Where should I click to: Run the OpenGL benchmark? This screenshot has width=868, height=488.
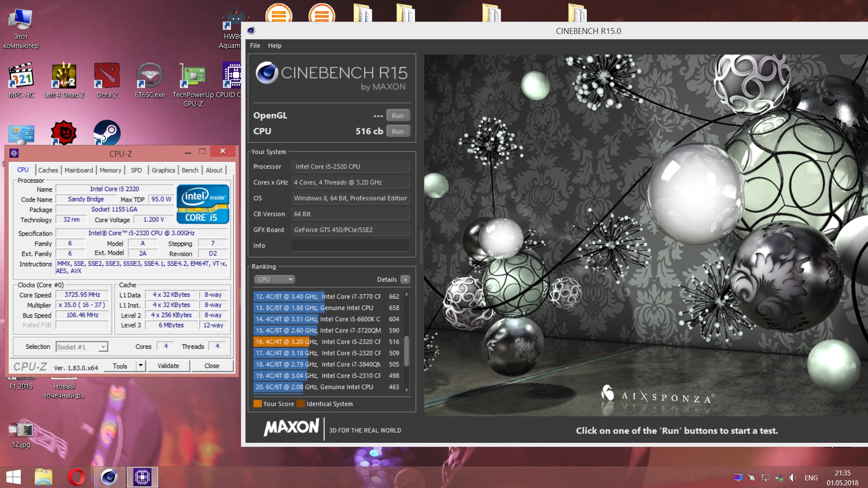[398, 115]
